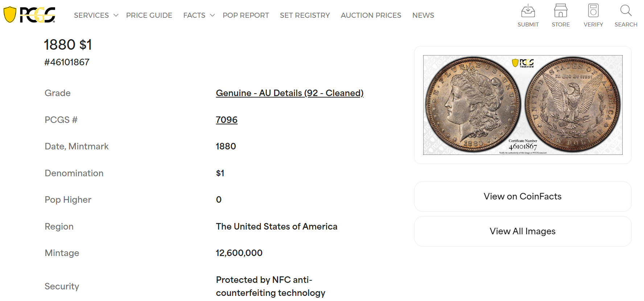644x301 pixels.
Task: Open the Submit inbox icon
Action: coord(528,11)
